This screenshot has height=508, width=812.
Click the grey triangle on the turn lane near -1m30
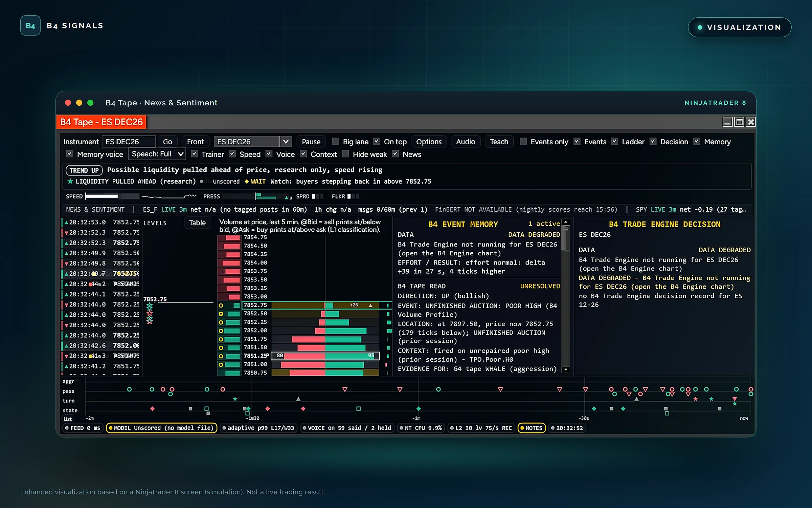pos(298,399)
